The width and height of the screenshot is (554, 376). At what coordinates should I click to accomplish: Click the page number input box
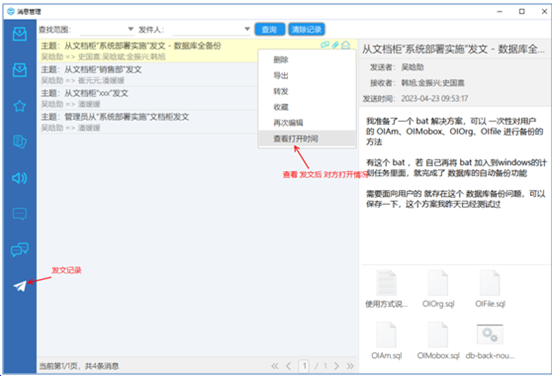[305, 366]
